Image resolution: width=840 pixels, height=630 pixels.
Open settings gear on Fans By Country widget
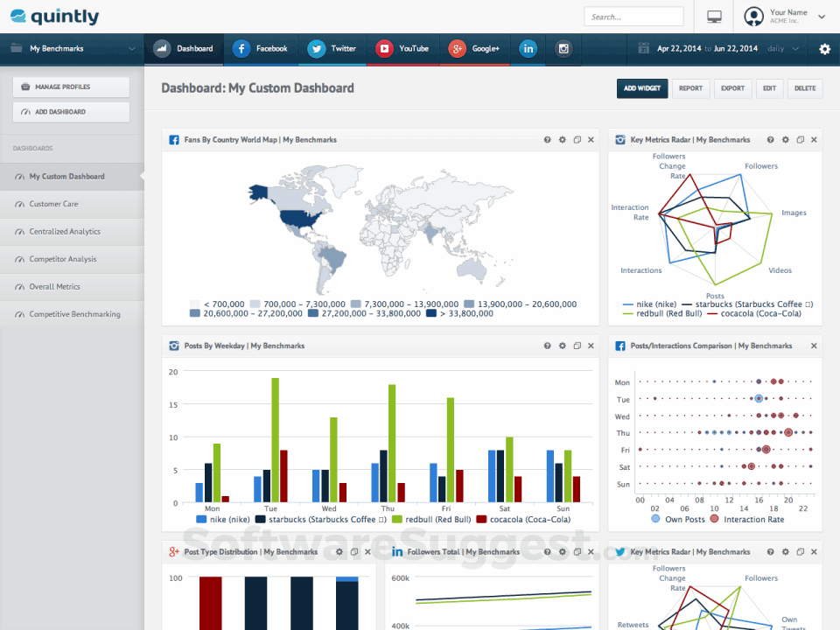tap(562, 139)
